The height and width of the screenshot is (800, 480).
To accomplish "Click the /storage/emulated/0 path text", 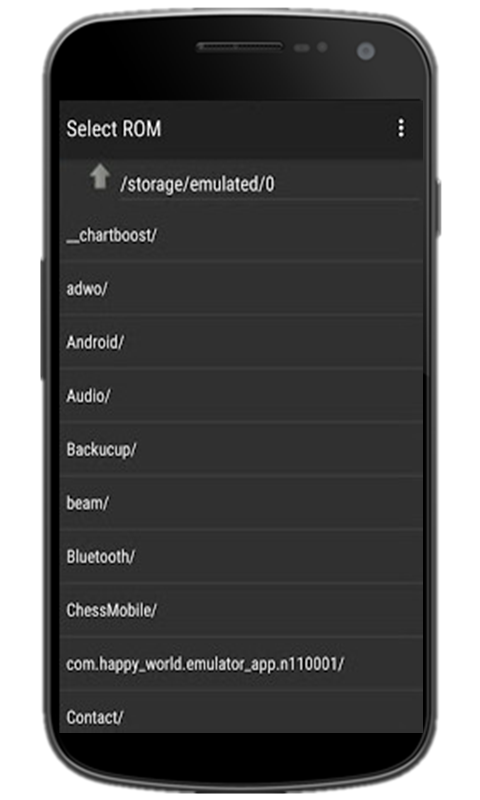I will (x=197, y=184).
